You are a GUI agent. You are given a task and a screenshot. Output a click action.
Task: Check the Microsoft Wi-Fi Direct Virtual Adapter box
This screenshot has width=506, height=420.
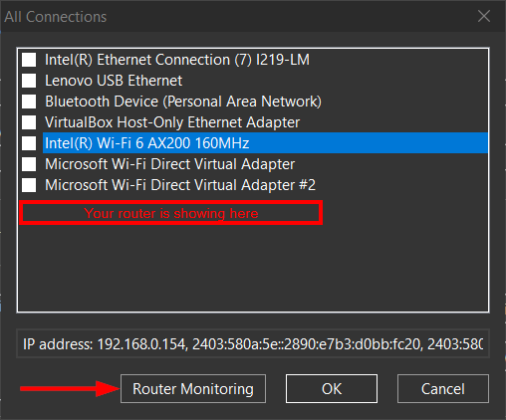click(x=29, y=164)
